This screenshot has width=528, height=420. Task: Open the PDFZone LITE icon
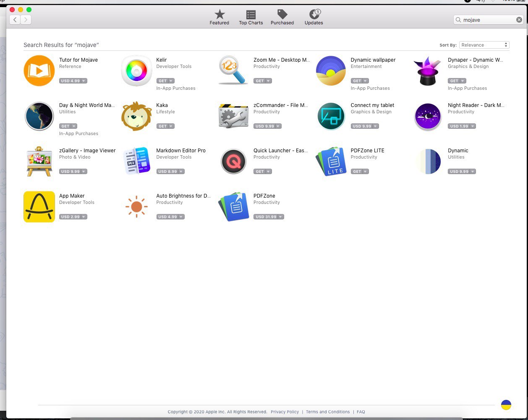click(x=331, y=161)
